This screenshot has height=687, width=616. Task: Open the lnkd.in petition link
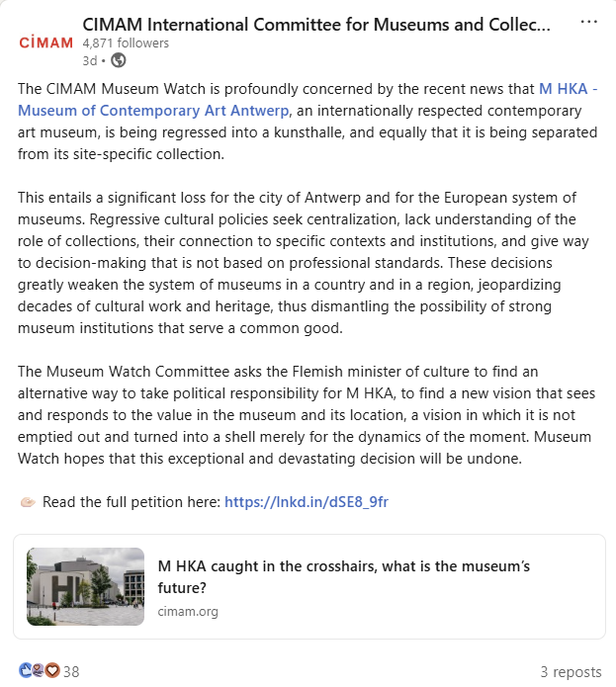point(307,502)
